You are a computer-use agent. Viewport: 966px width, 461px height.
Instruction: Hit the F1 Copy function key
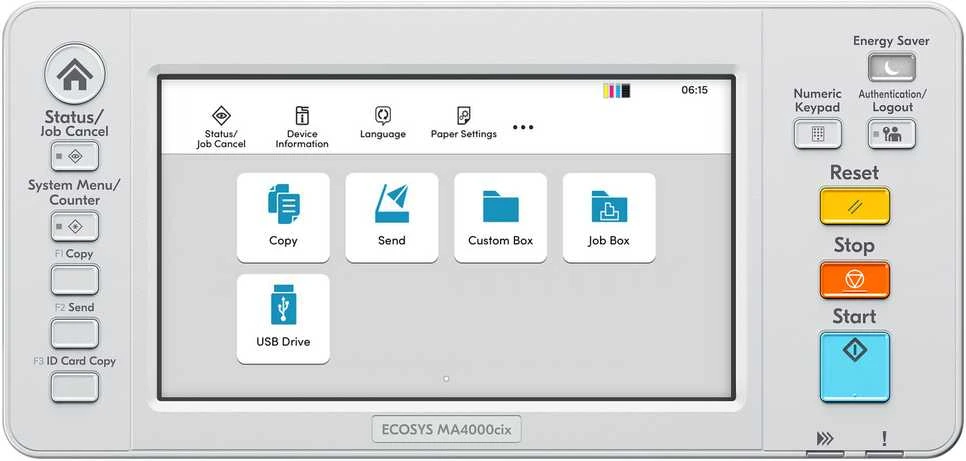pyautogui.click(x=75, y=280)
